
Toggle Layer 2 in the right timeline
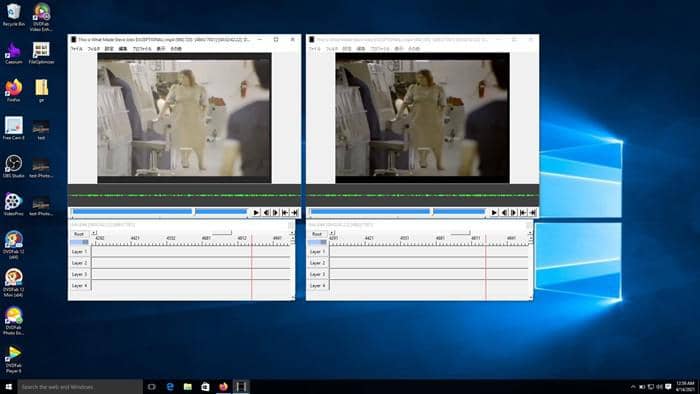pos(318,263)
